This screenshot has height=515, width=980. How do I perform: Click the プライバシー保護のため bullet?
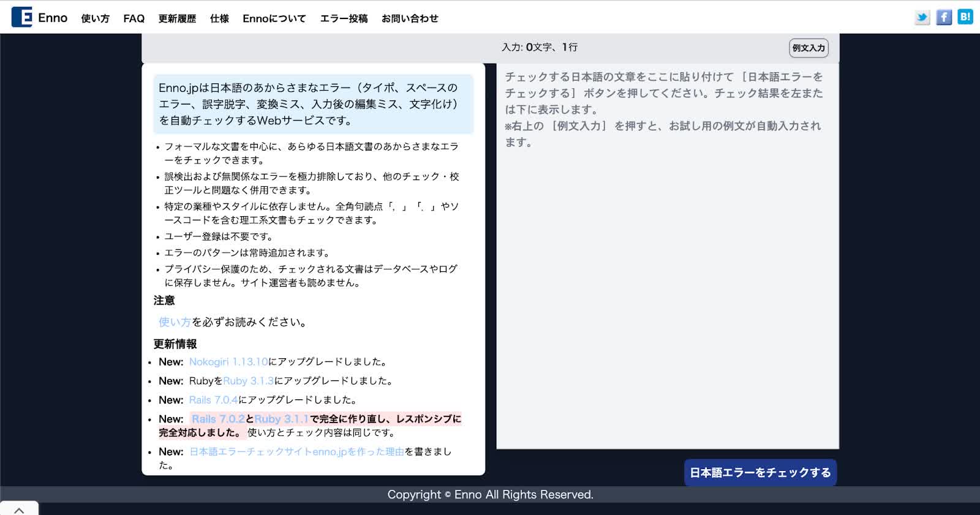[311, 276]
